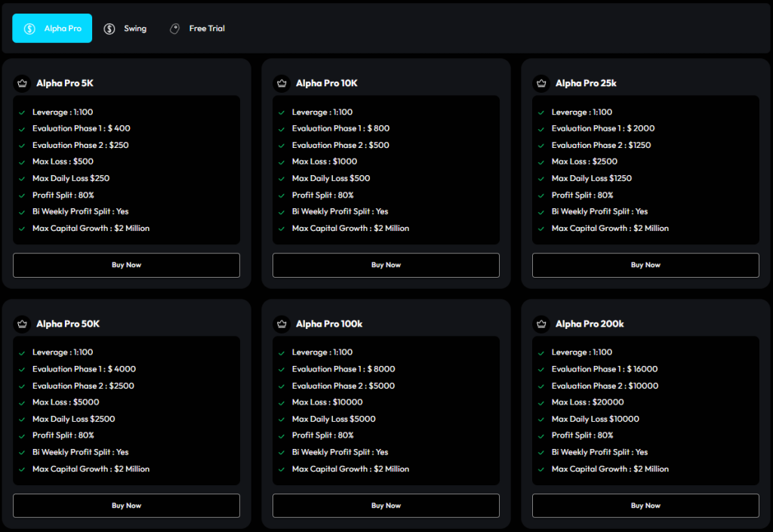Click the crown icon for Alpha Pro 25k
The image size is (773, 532).
click(x=541, y=83)
